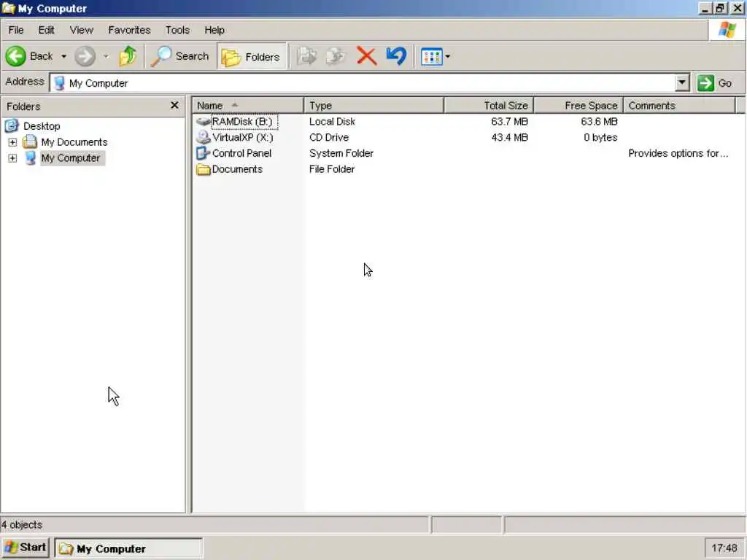747x560 pixels.
Task: Click the green Go button
Action: tap(715, 83)
